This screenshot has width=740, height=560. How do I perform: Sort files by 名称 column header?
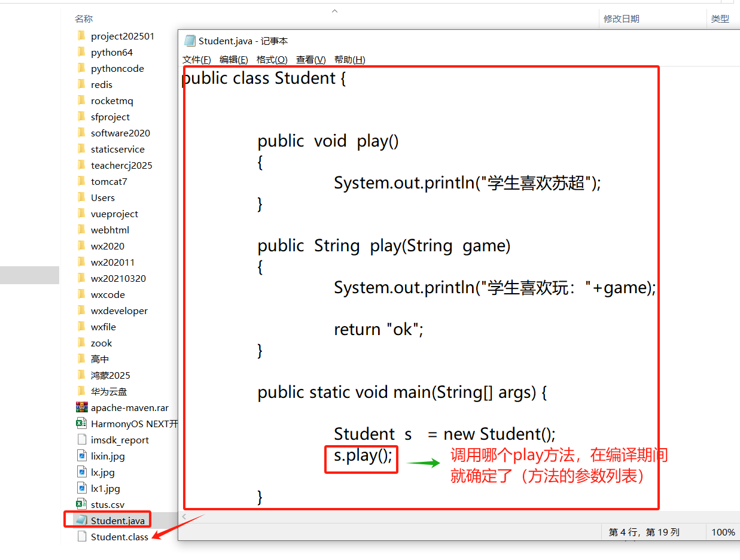(84, 19)
